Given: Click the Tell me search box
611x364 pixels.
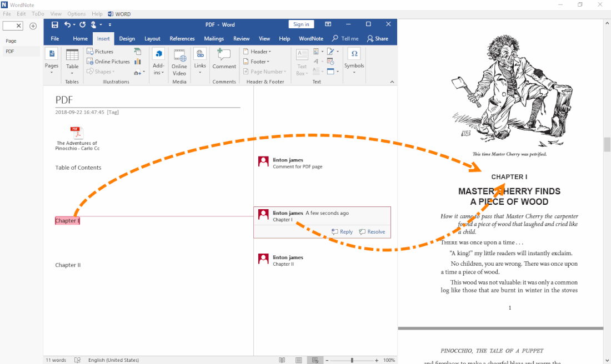Looking at the screenshot, I should click(345, 38).
